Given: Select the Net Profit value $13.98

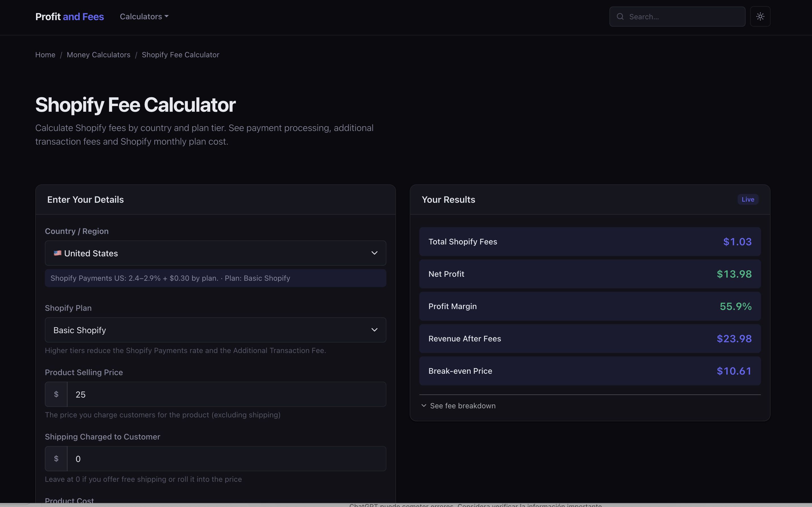Looking at the screenshot, I should [734, 274].
